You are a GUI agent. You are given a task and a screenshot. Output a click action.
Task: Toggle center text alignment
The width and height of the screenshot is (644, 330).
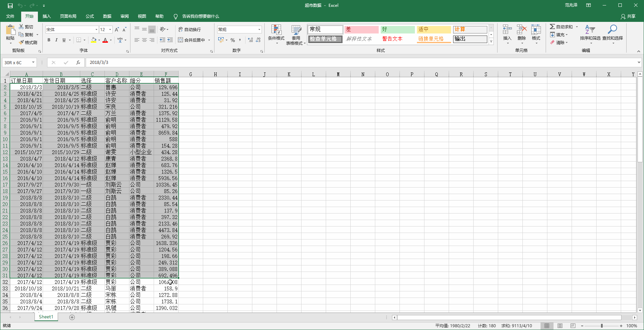[144, 40]
